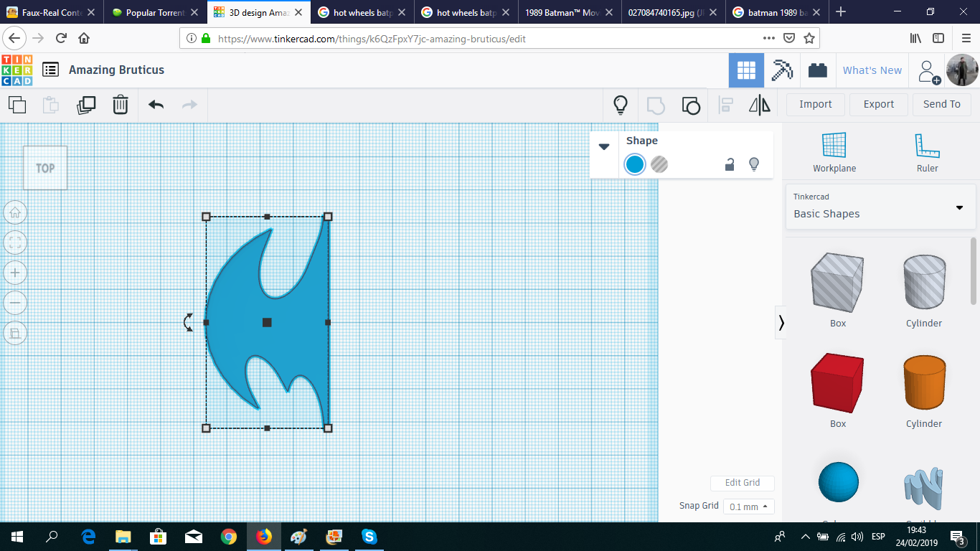Open the user profile avatar
Viewport: 980px width, 551px height.
pos(961,70)
